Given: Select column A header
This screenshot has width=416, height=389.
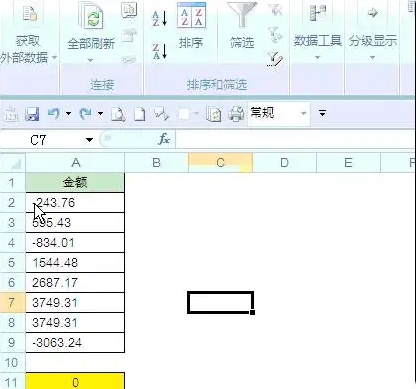Looking at the screenshot, I should pyautogui.click(x=75, y=163).
